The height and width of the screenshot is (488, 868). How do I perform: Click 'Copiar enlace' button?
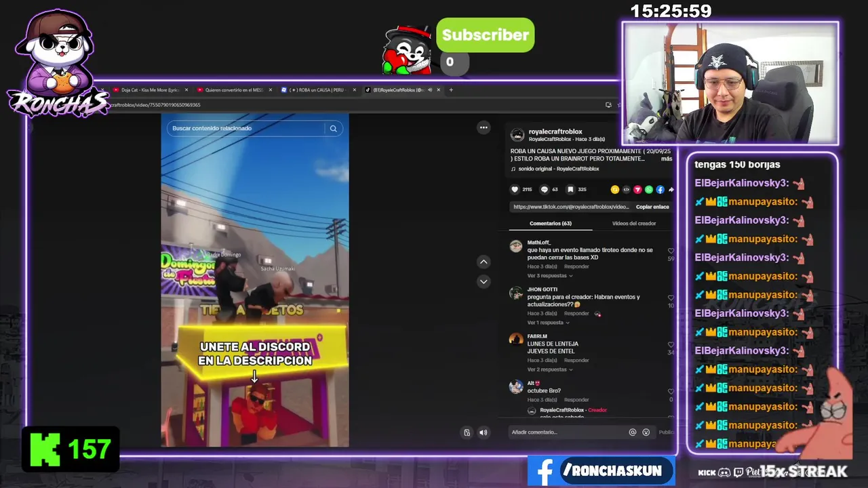(x=652, y=207)
